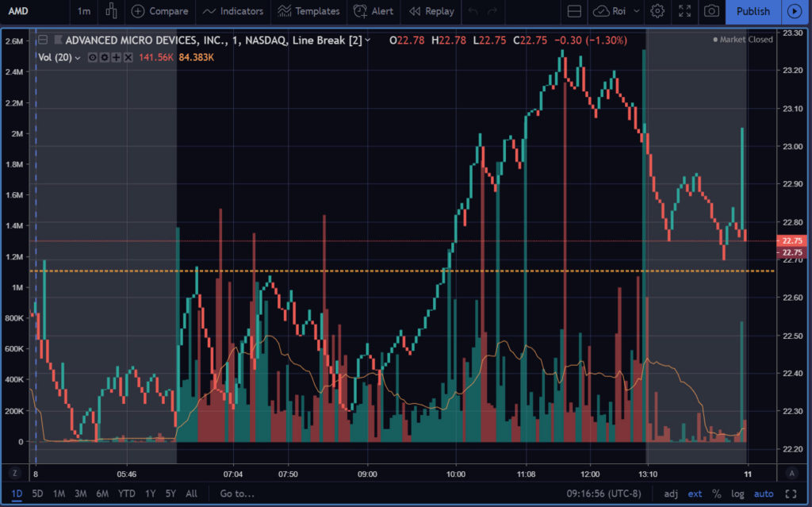
Task: Enter fullscreen mode from top toolbar
Action: (685, 11)
